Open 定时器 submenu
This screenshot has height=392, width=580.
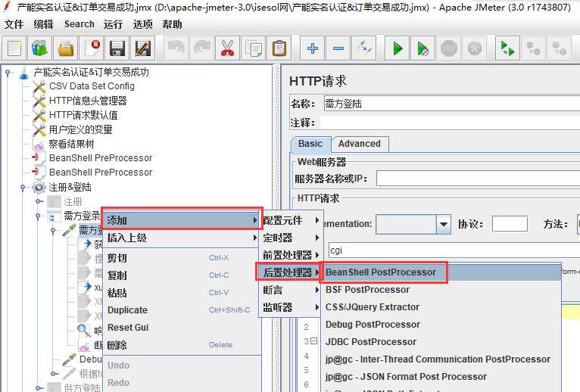(x=291, y=238)
